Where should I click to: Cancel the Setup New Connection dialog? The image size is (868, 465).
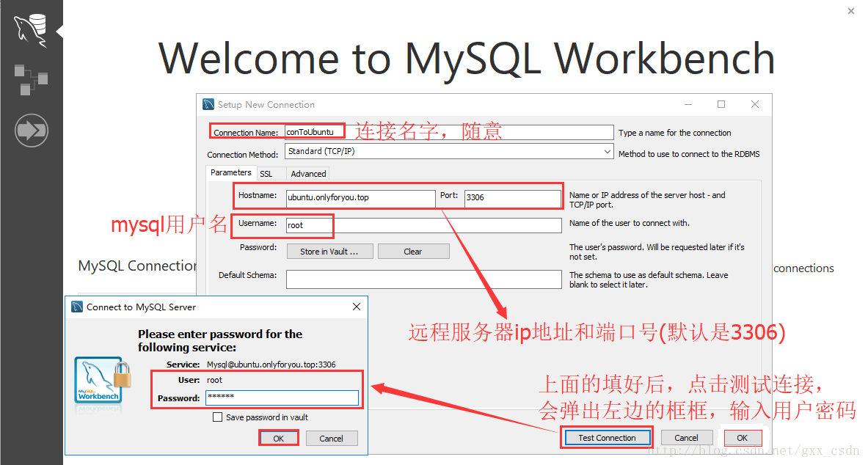(x=686, y=438)
